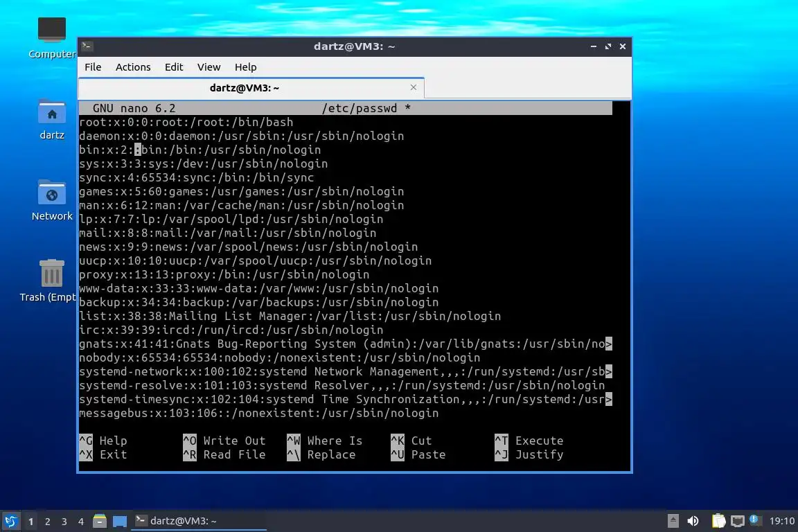Click the Mailing List Manager line
The width and height of the screenshot is (798, 532).
tap(290, 316)
